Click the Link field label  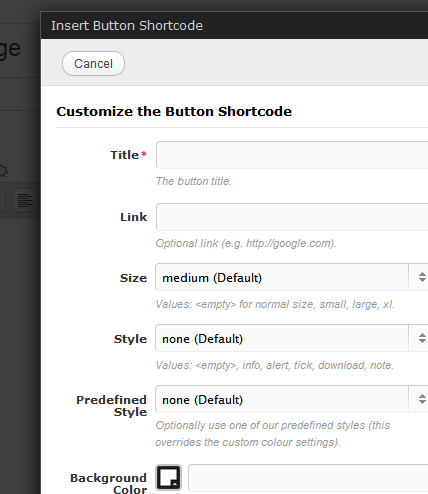point(133,217)
